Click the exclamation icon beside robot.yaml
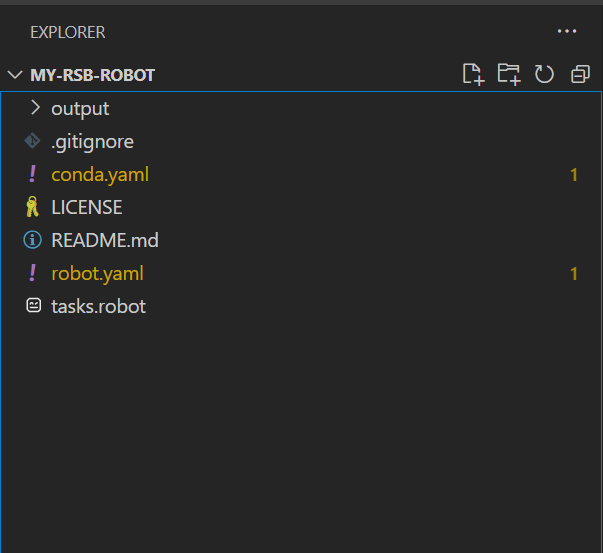The image size is (603, 553). 33,273
